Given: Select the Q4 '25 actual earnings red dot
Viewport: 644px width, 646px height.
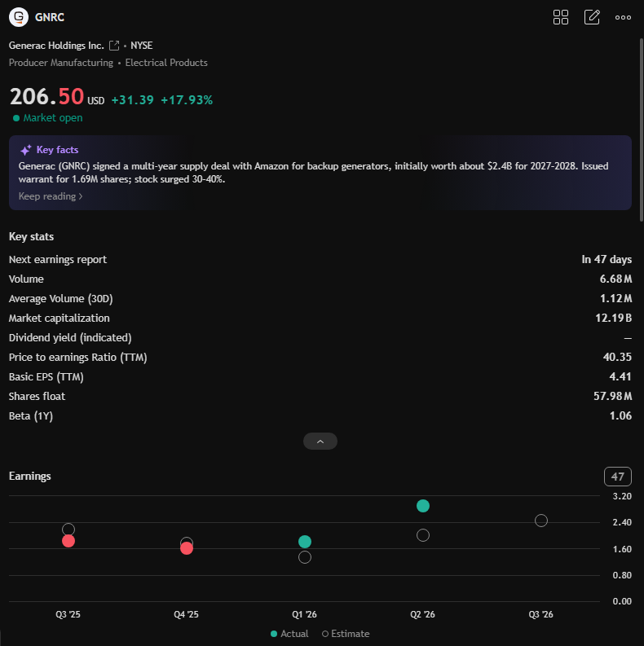Looking at the screenshot, I should (187, 548).
